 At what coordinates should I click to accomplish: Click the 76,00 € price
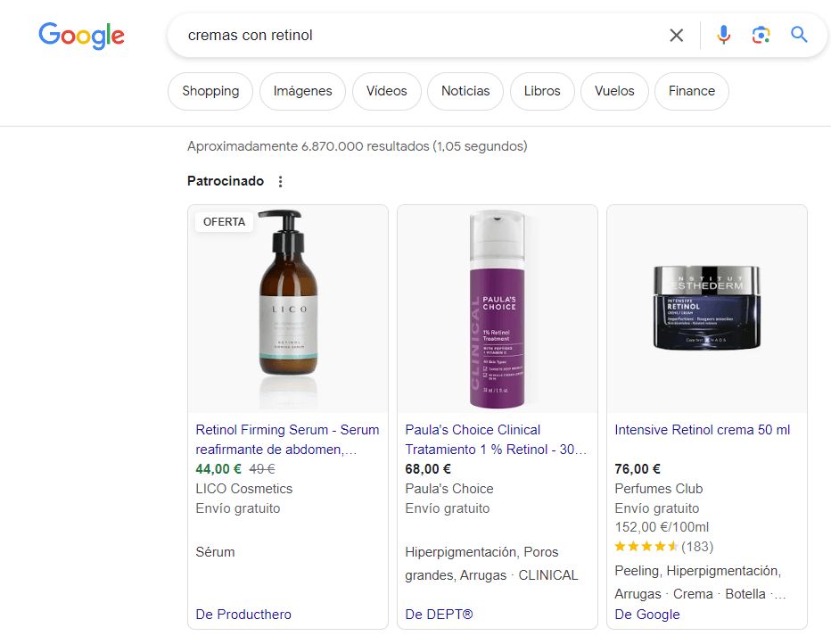point(638,469)
